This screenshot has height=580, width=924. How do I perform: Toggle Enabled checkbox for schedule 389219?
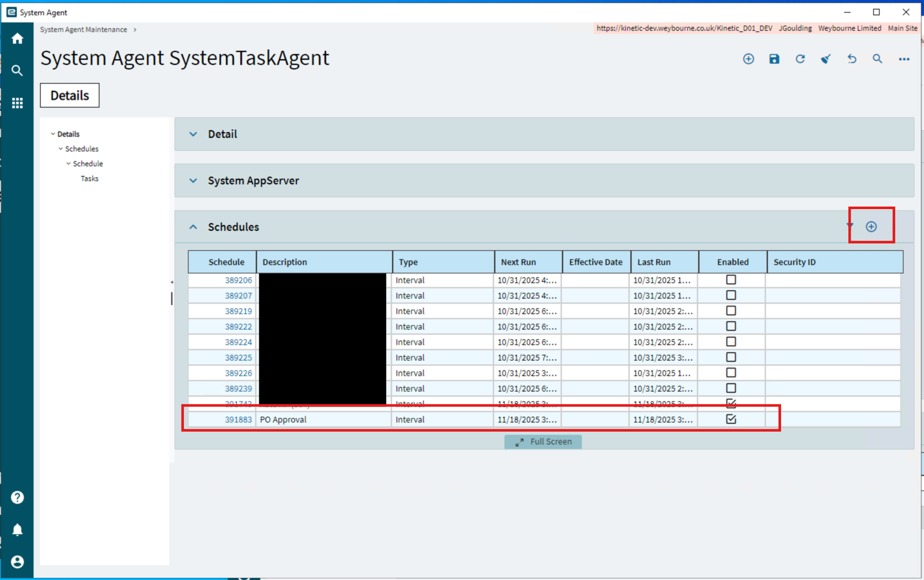pos(731,311)
